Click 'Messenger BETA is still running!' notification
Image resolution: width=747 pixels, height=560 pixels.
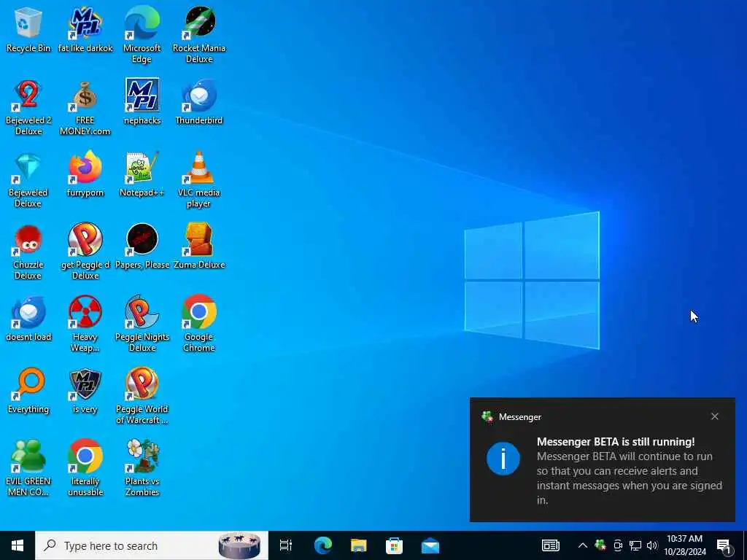[x=616, y=442]
